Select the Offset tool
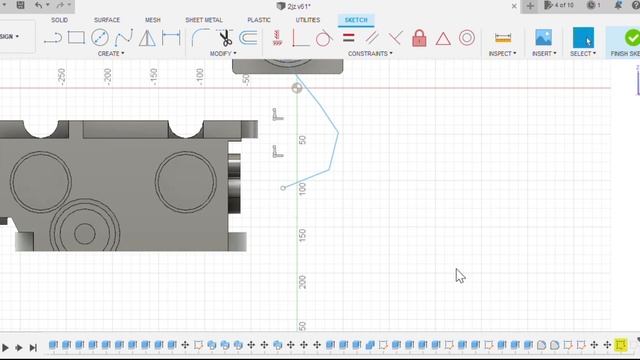The image size is (640, 360). click(x=248, y=38)
